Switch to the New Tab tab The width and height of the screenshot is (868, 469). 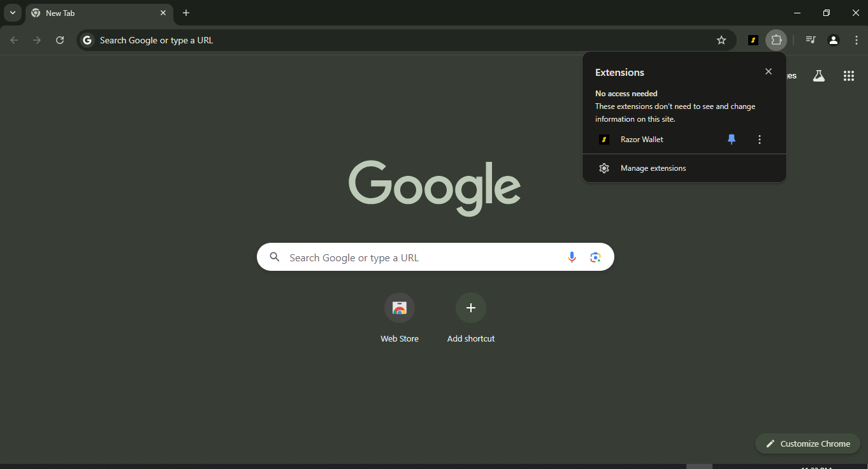[x=96, y=13]
